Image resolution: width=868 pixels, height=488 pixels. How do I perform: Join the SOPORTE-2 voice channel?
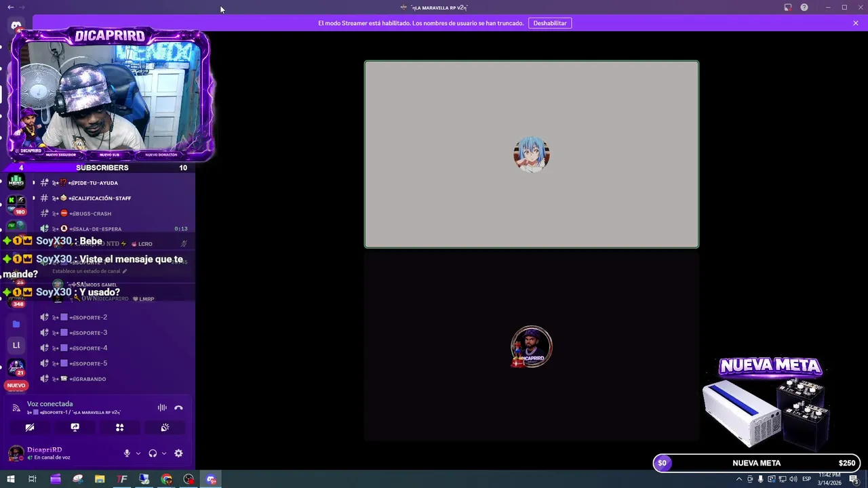(113, 317)
